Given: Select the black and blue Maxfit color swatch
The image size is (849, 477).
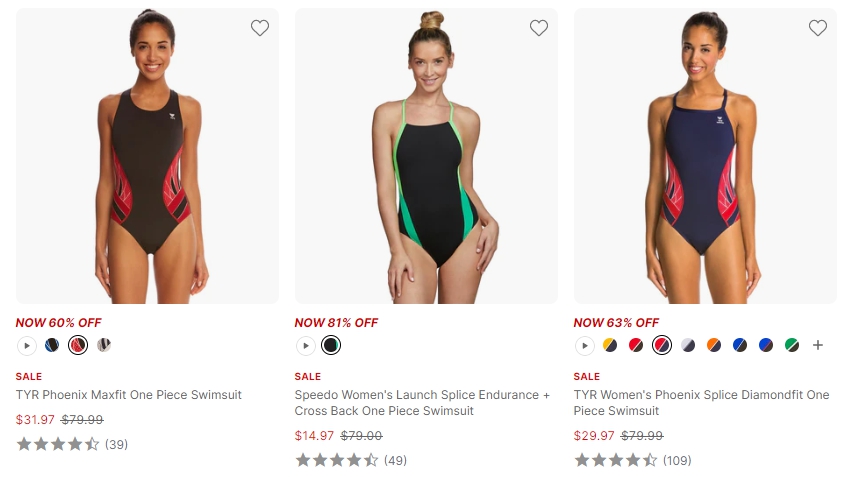Looking at the screenshot, I should click(52, 346).
